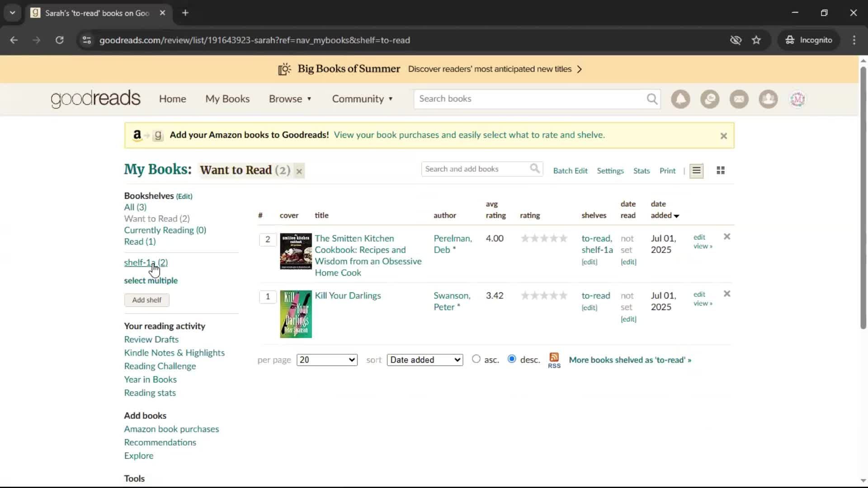Image resolution: width=868 pixels, height=488 pixels.
Task: Click the My Books search magnifier
Action: (x=535, y=169)
